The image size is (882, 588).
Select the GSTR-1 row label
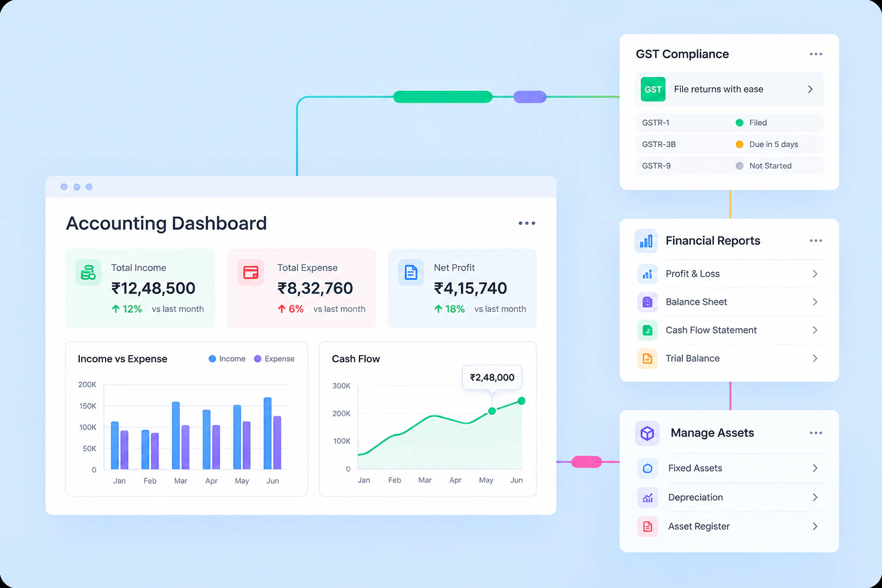tap(656, 123)
